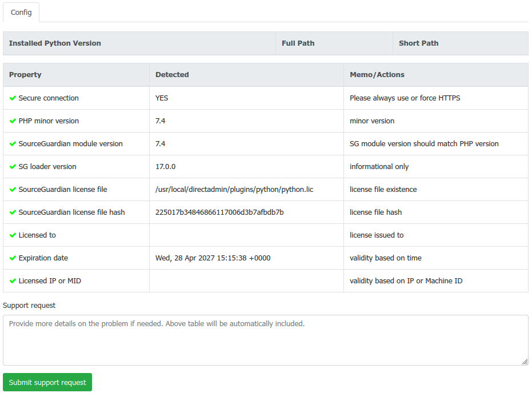The image size is (532, 393).
Task: Click the resize handle of the support textarea
Action: click(525, 362)
